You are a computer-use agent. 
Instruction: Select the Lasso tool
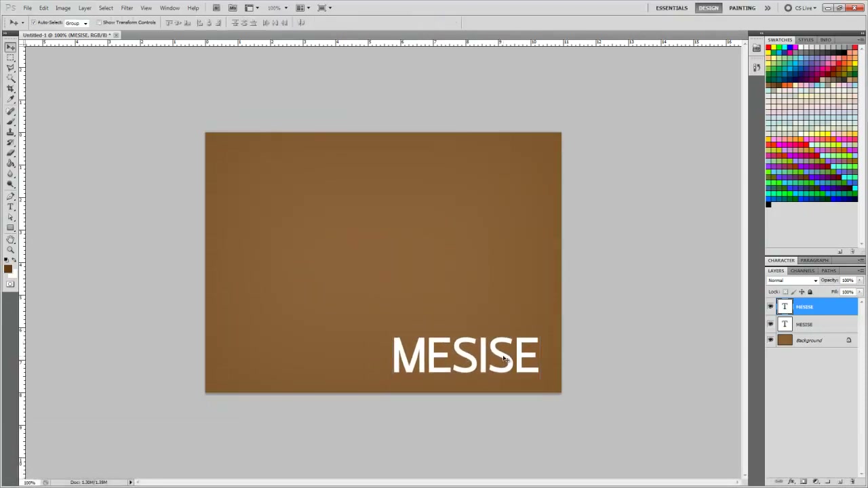11,68
